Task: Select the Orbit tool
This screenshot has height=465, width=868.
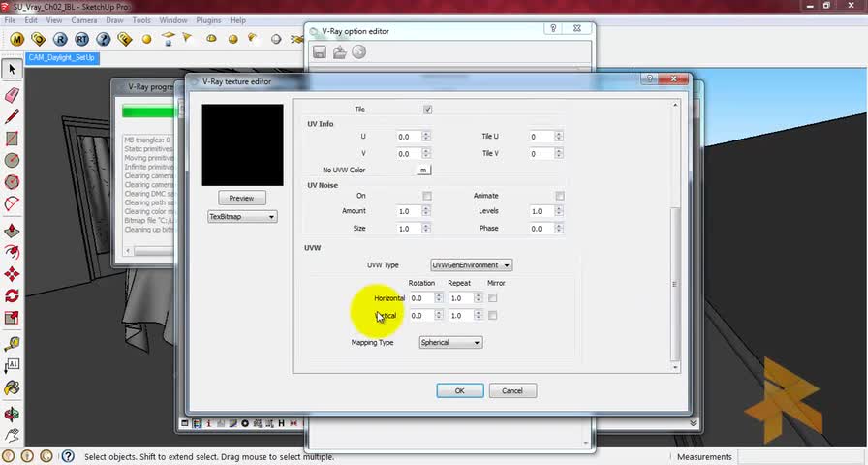Action: (12, 414)
